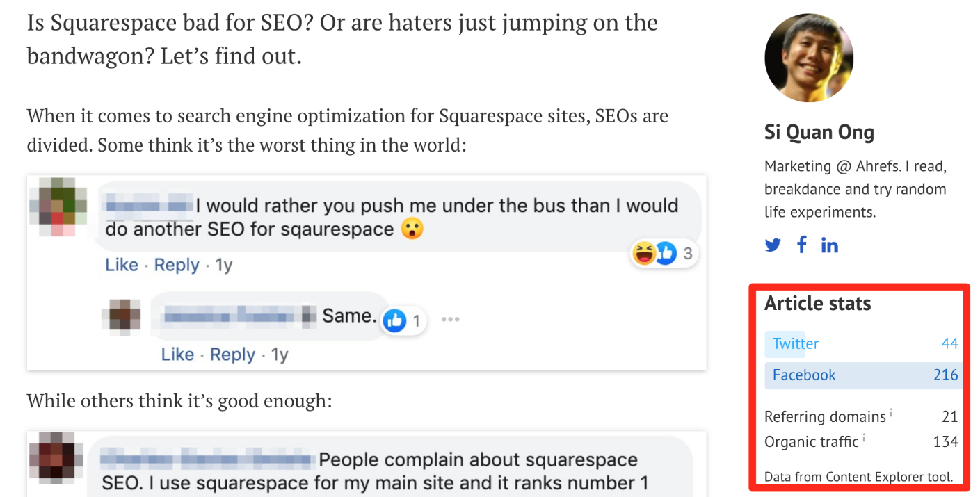Click the info icon beside Organic traffic
The width and height of the screenshot is (980, 497).
864,438
